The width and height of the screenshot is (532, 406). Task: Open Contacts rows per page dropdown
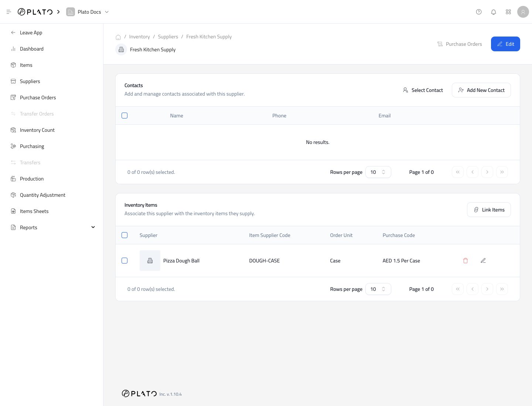click(x=378, y=172)
